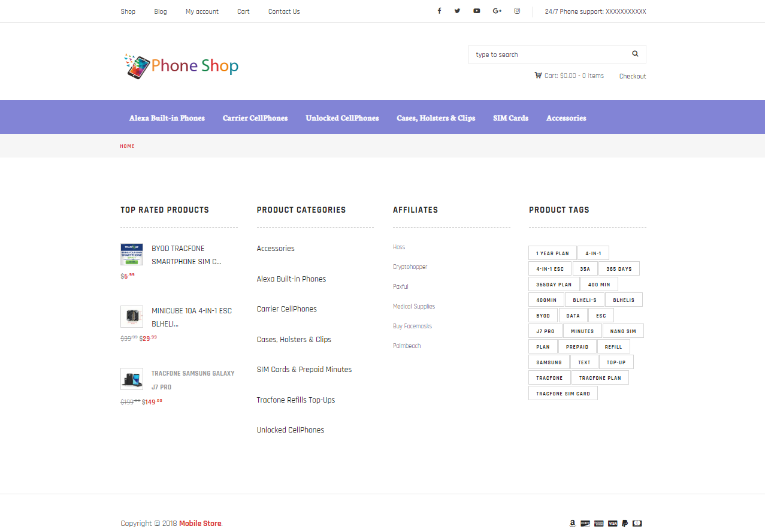Viewport: 765px width, 532px height.
Task: Click the shopping cart icon
Action: (x=538, y=75)
